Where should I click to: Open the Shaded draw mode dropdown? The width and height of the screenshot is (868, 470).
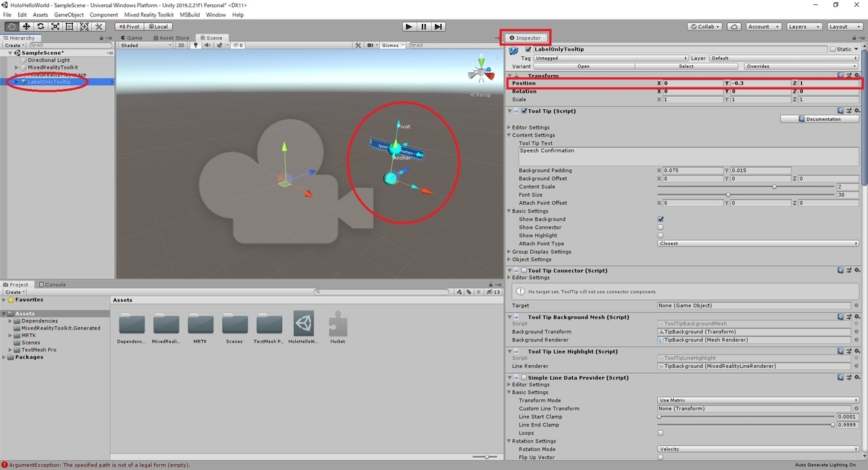pyautogui.click(x=146, y=45)
